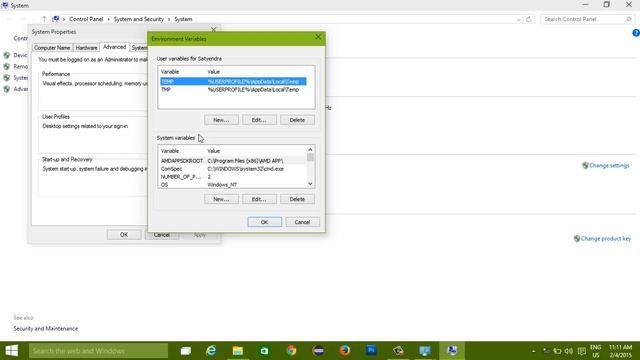
Task: Click the refresh icon next to the address bar
Action: pyautogui.click(x=529, y=19)
